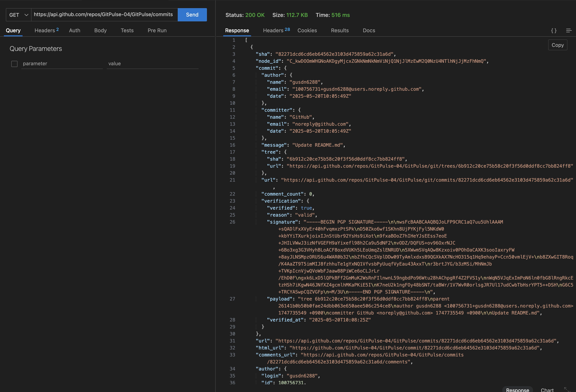Copy the response body
Image resolution: width=576 pixels, height=392 pixels.
coord(558,45)
